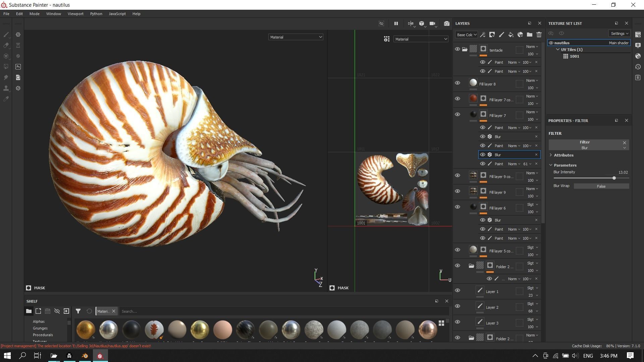Hide Layer 3 with eye icon
Image resolution: width=644 pixels, height=362 pixels.
click(457, 322)
